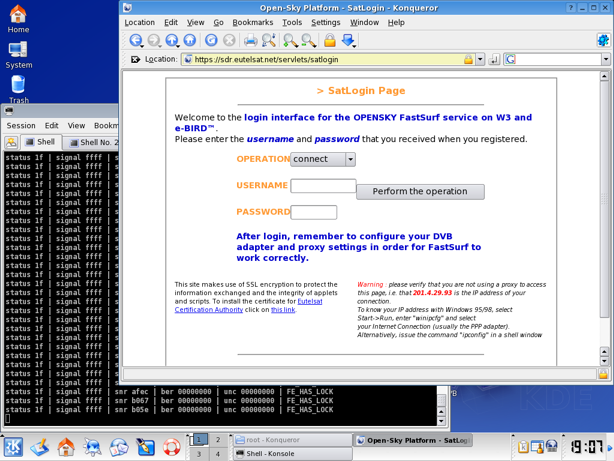Click padlock icon inside the URL field

pos(468,60)
